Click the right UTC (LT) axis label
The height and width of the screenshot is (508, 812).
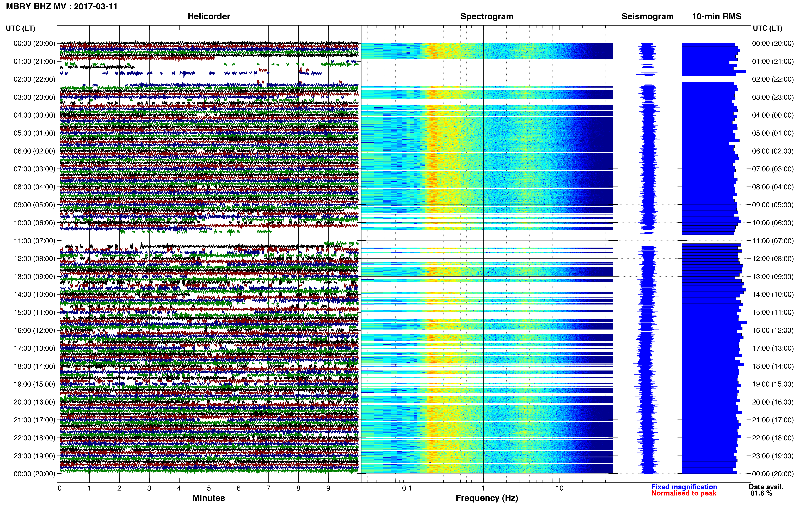point(767,28)
